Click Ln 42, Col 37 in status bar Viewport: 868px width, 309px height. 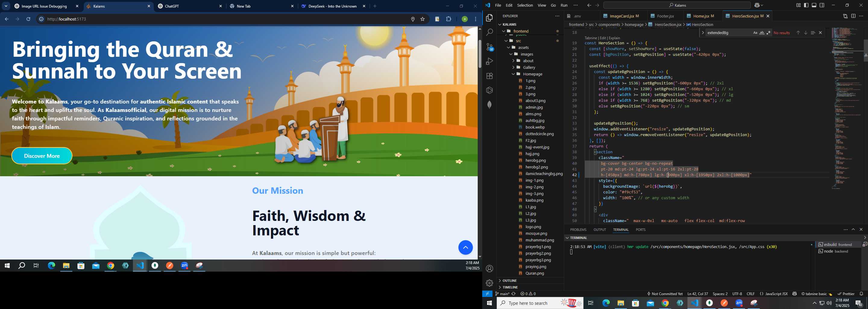697,294
